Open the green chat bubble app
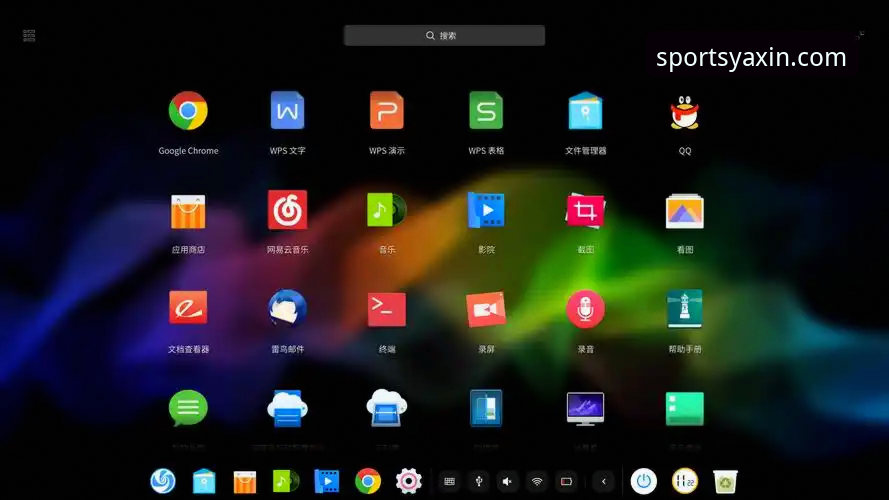The image size is (889, 500). (188, 408)
